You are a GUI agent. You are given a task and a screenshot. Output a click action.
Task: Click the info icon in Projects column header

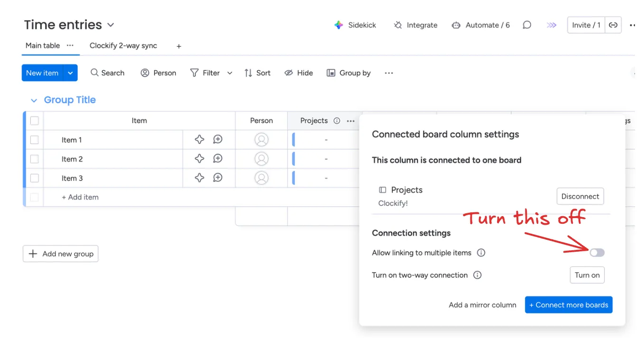(x=337, y=121)
